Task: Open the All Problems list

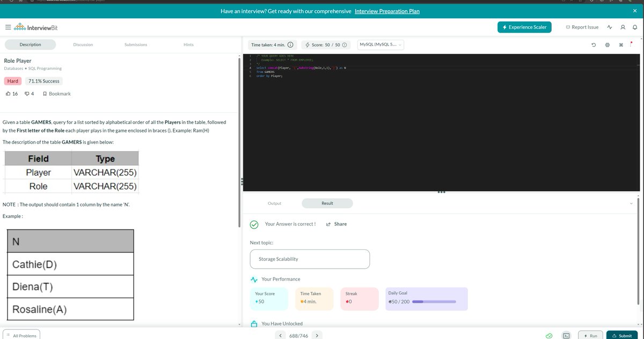Action: pyautogui.click(x=20, y=335)
